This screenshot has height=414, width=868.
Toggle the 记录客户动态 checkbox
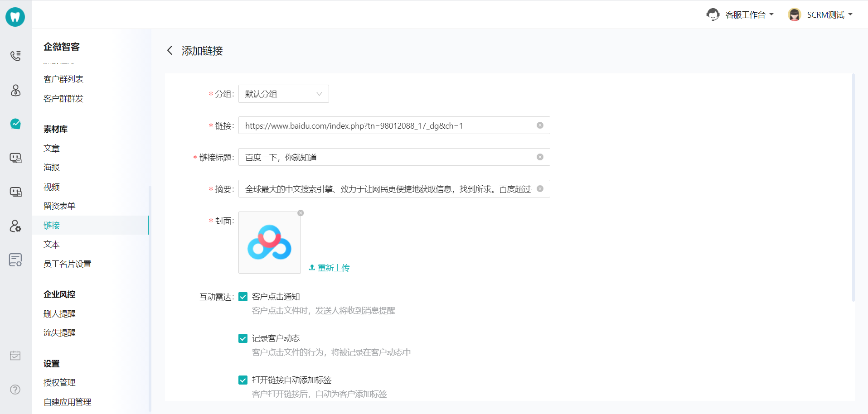click(x=243, y=338)
